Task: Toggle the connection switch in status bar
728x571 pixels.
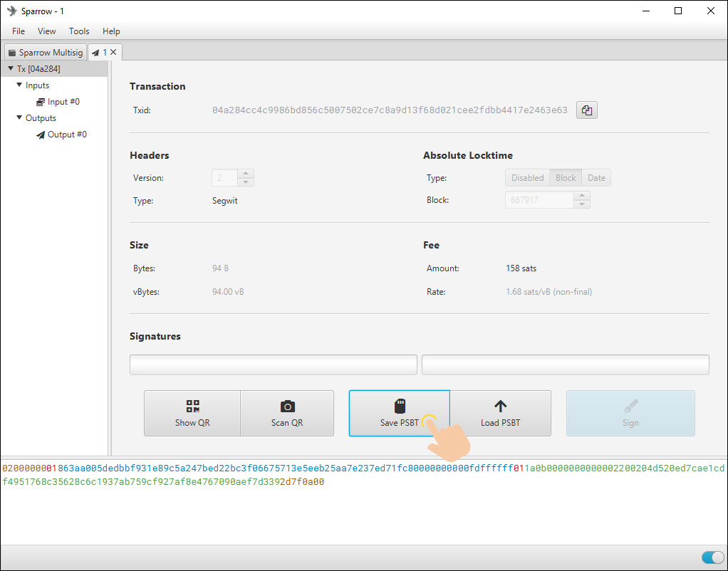Action: (x=712, y=557)
